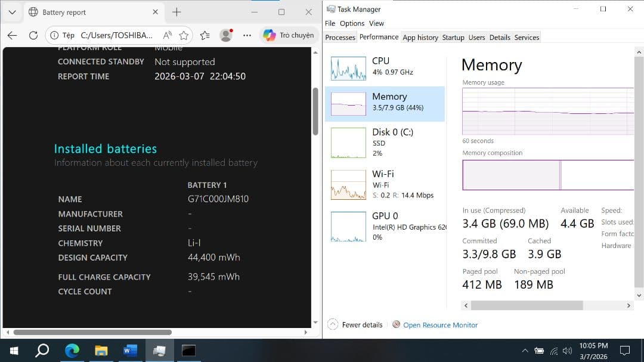The image size is (644, 362).
Task: Open Resource Monitor link
Action: click(440, 325)
